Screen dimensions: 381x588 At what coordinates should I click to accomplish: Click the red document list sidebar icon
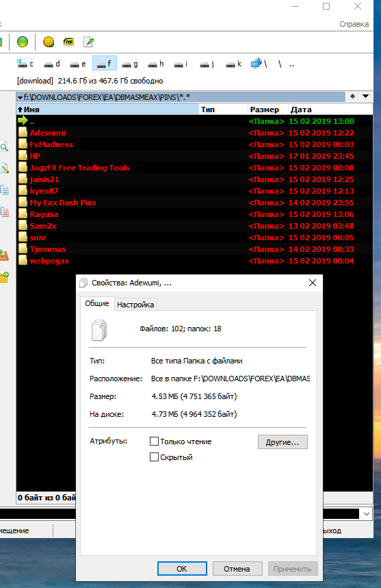pos(4,212)
